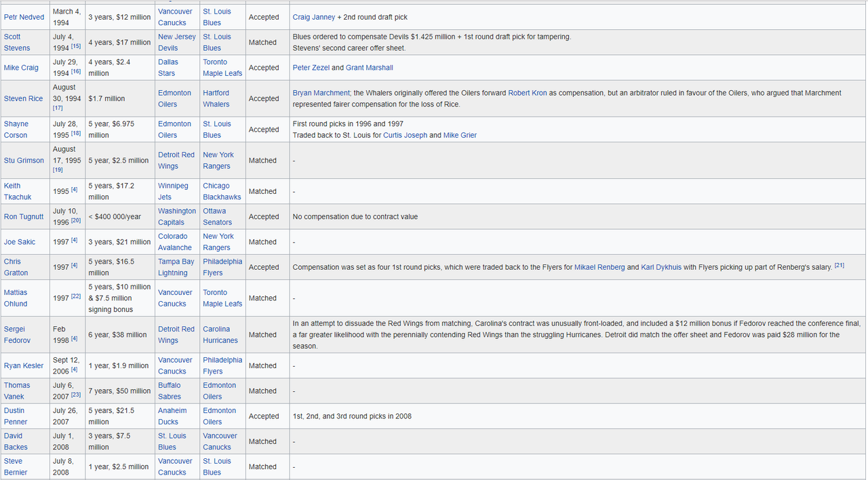
Task: Open the Scott Stevens player link
Action: [x=17, y=42]
